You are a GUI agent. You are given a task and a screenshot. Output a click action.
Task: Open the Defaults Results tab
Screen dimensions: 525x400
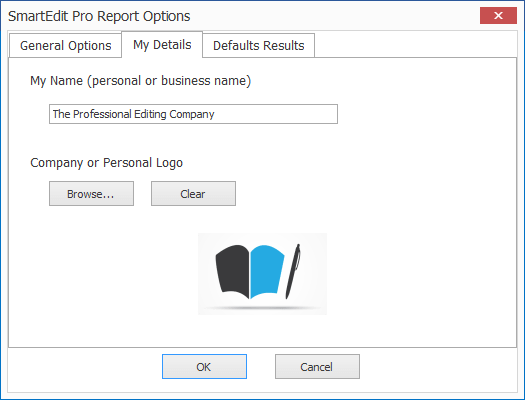point(258,46)
